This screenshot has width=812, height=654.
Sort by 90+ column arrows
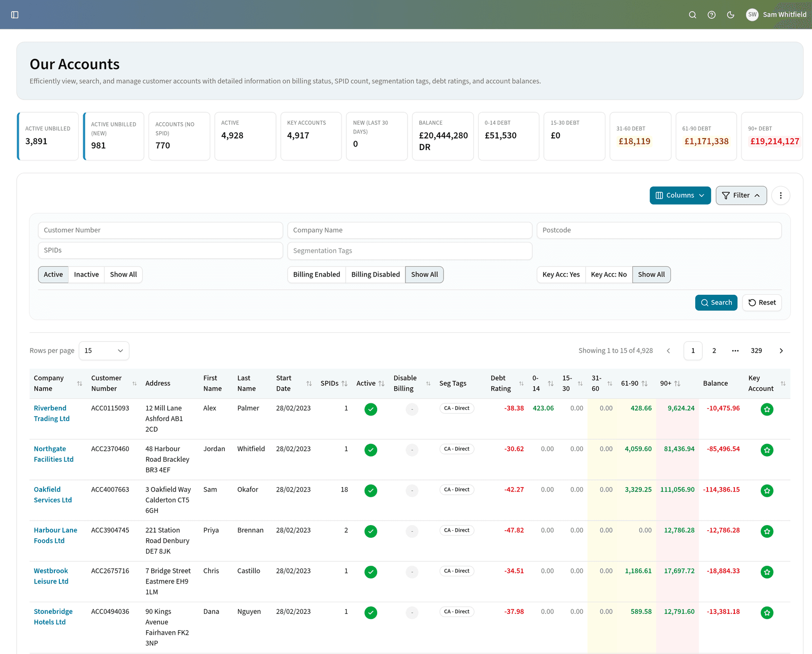click(x=677, y=384)
